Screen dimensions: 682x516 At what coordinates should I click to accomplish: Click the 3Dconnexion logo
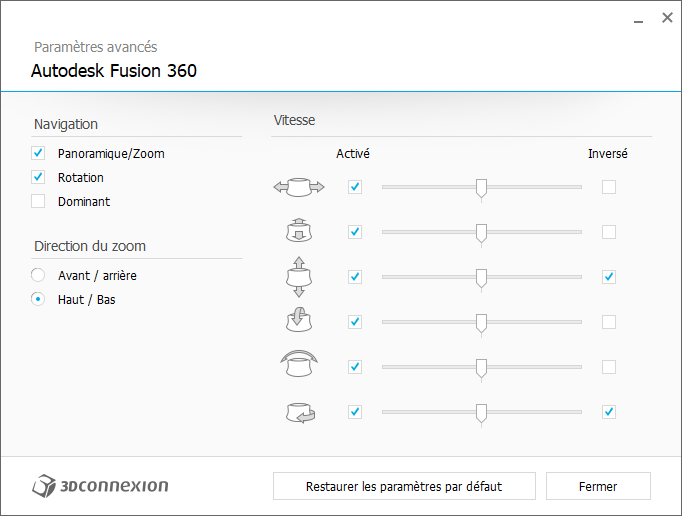(100, 486)
